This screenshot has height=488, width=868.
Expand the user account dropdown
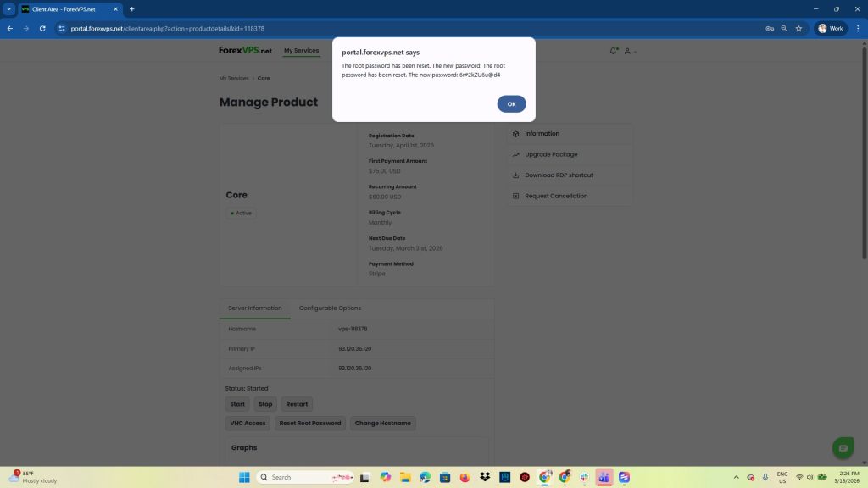point(630,51)
